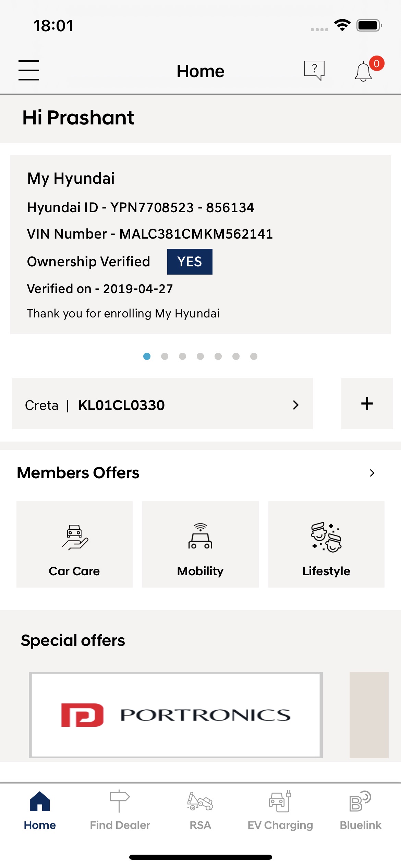
Task: Select the fourth carousel page dot
Action: click(200, 357)
